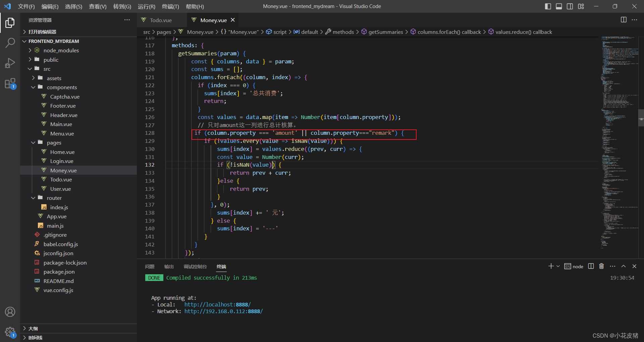Viewport: 644px width, 342px height.
Task: Open the 选择(S) menu
Action: point(73,6)
